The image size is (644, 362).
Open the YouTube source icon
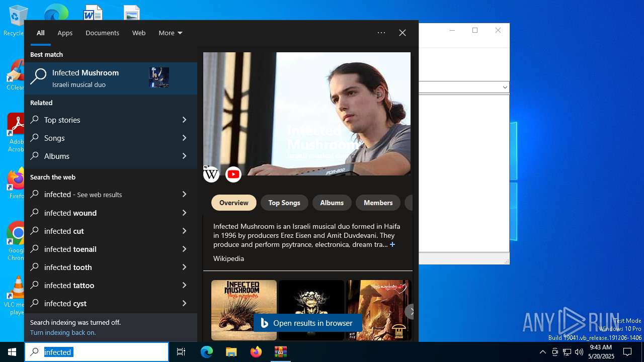pos(233,174)
